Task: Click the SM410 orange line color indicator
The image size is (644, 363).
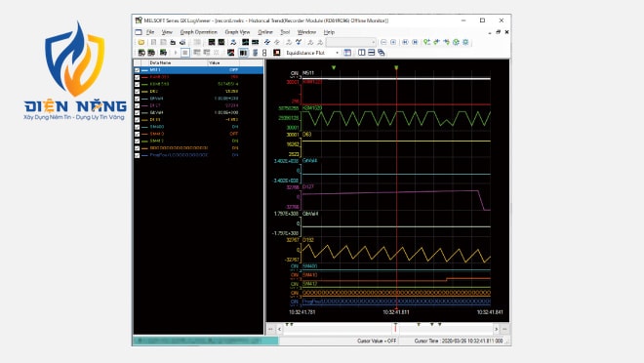Action: pos(144,134)
